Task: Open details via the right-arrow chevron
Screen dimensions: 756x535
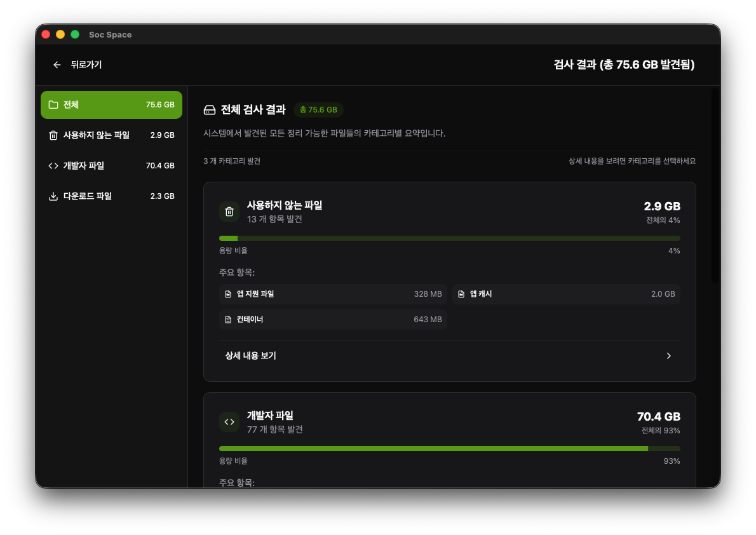Action: [x=668, y=356]
